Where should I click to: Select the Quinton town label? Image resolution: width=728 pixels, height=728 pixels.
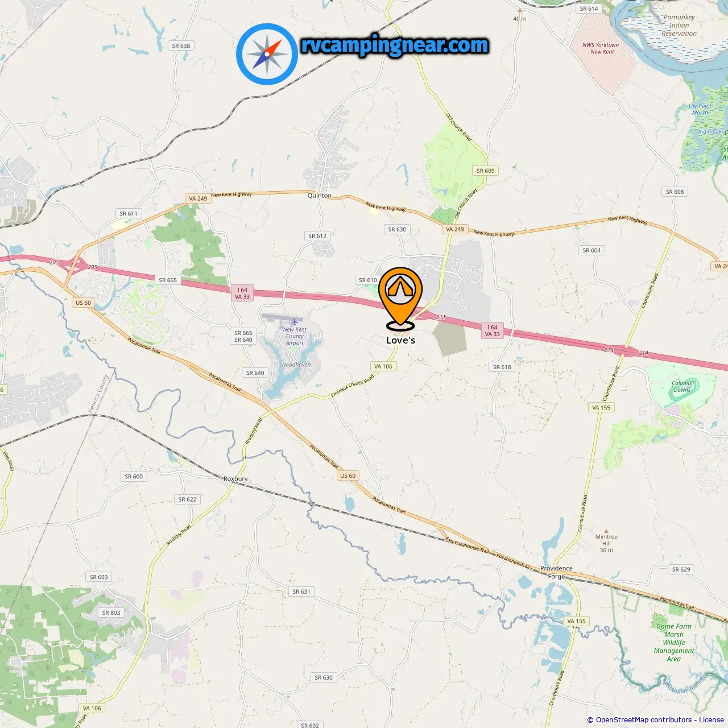pyautogui.click(x=319, y=196)
